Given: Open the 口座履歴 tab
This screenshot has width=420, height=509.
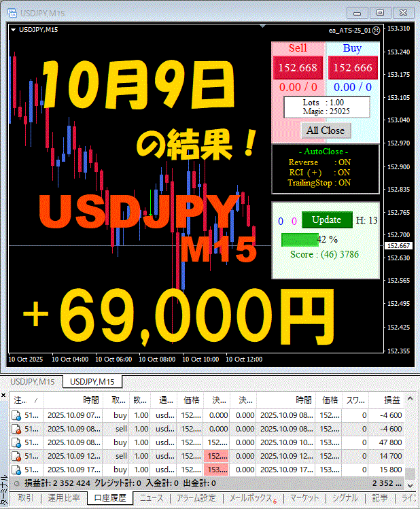Looking at the screenshot, I should [110, 498].
